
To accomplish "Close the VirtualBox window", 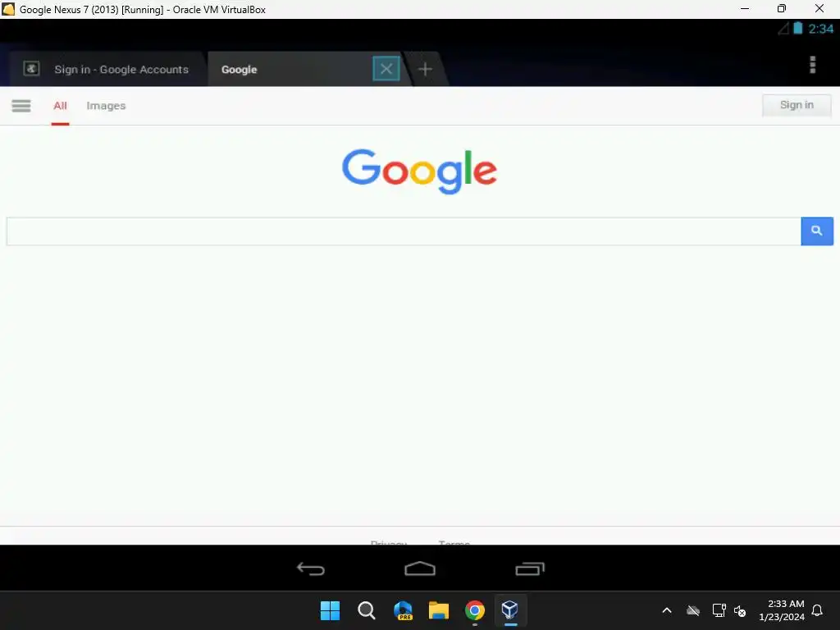I will (819, 8).
